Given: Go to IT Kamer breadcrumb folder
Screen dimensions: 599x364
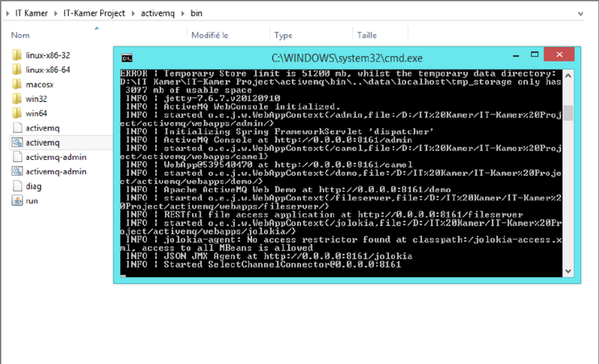Looking at the screenshot, I should coord(31,13).
